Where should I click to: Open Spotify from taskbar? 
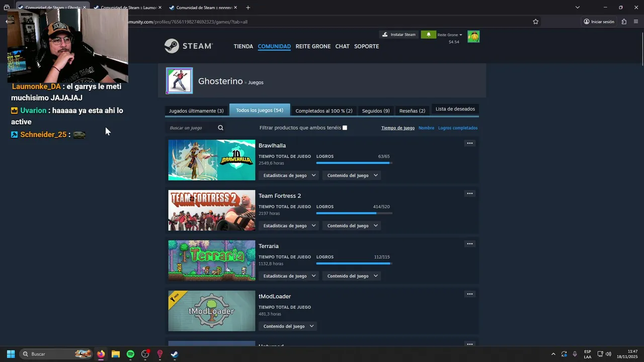(130, 354)
